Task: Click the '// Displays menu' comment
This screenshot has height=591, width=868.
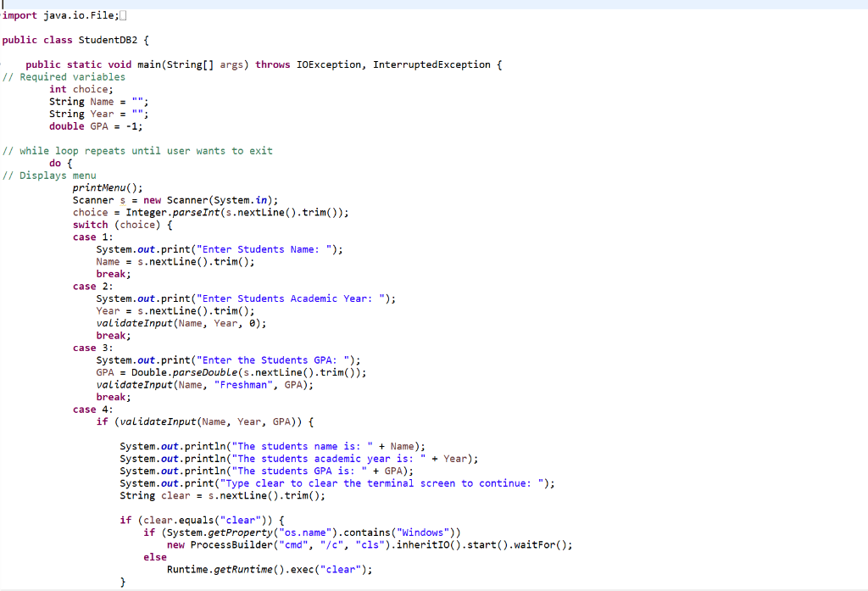Action: (x=49, y=175)
